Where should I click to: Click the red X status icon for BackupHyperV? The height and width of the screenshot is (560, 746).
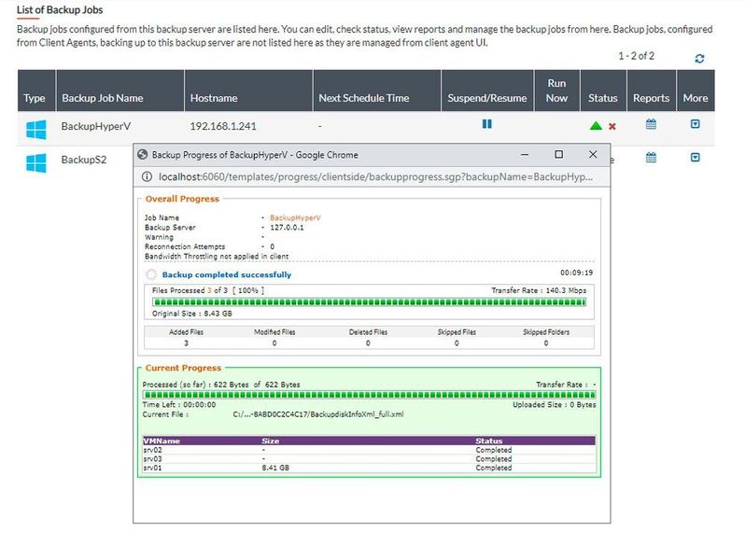click(x=612, y=126)
